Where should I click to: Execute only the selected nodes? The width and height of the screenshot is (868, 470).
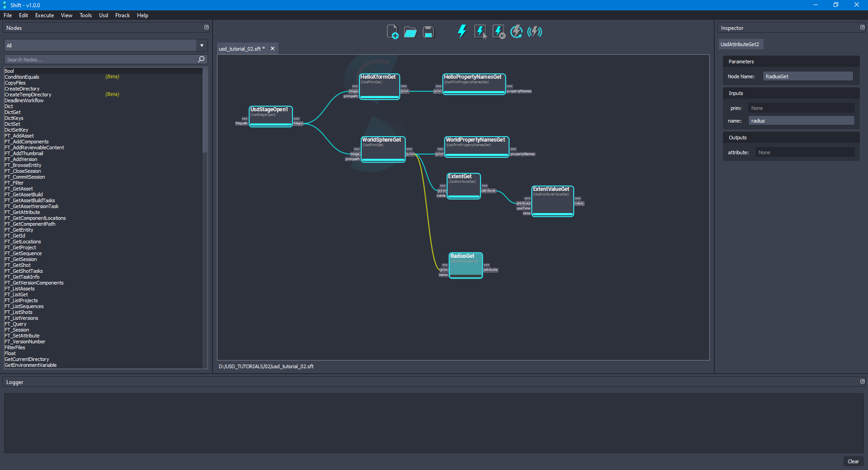[x=480, y=31]
